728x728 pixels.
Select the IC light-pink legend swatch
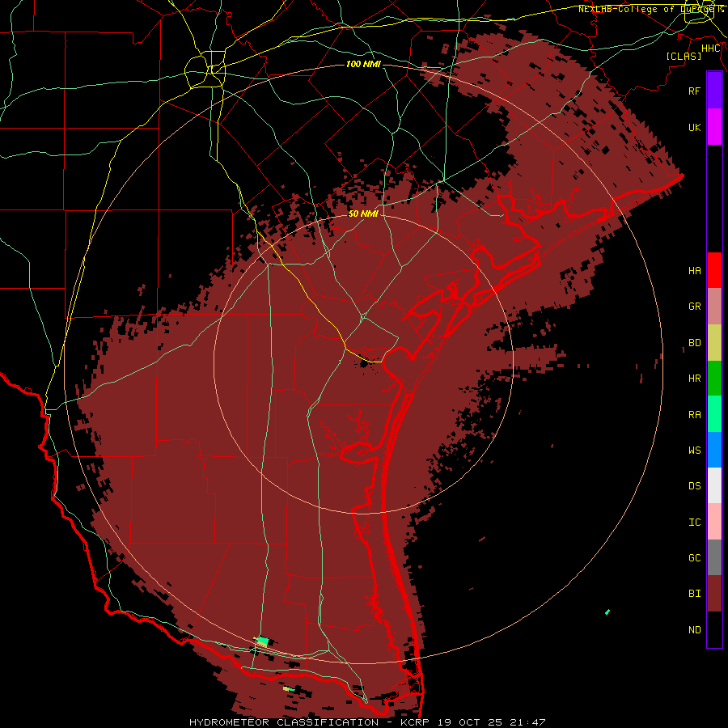pyautogui.click(x=714, y=522)
